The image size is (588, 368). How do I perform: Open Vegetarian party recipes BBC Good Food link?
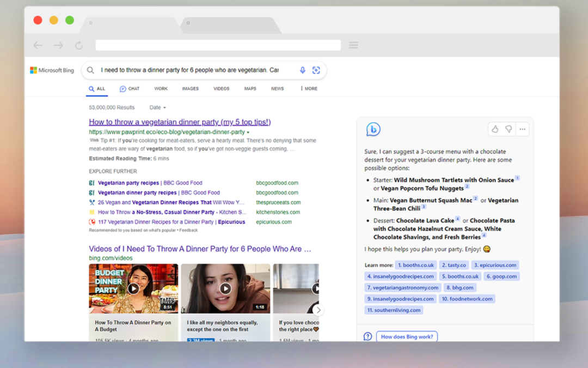pyautogui.click(x=150, y=183)
